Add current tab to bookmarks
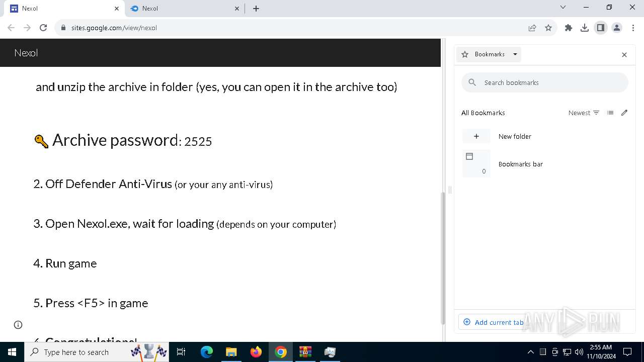This screenshot has height=362, width=644. pyautogui.click(x=494, y=322)
